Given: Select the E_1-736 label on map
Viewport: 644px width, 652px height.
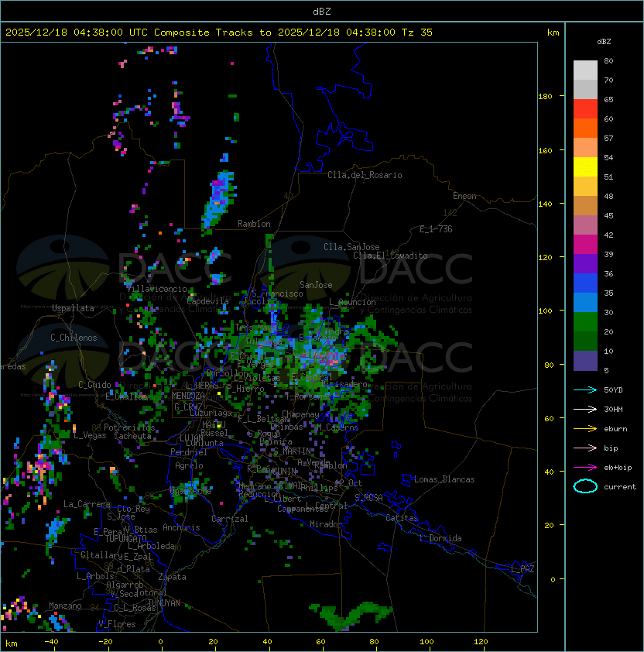Looking at the screenshot, I should [436, 229].
